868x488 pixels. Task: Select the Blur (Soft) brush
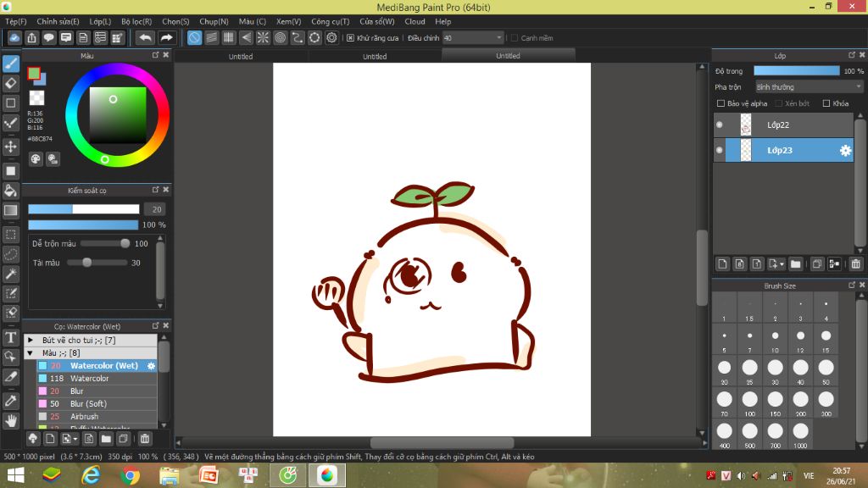pos(97,404)
